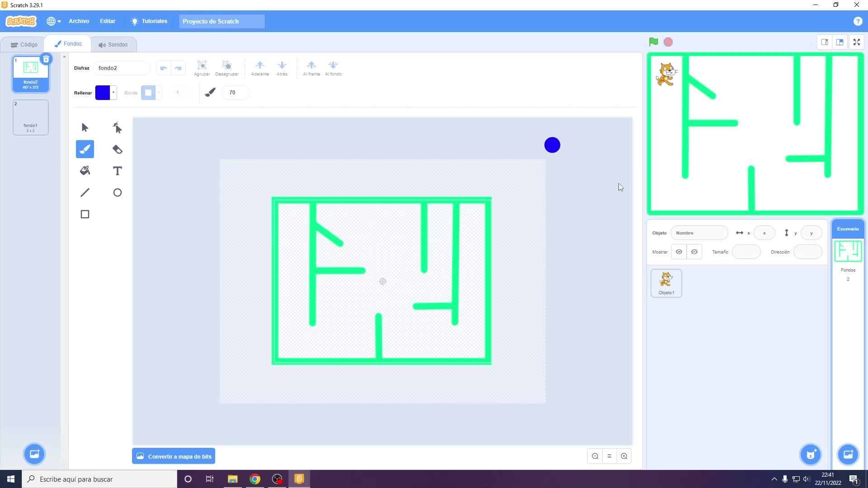Select the arrow Select tool
The image size is (868, 488).
[85, 128]
